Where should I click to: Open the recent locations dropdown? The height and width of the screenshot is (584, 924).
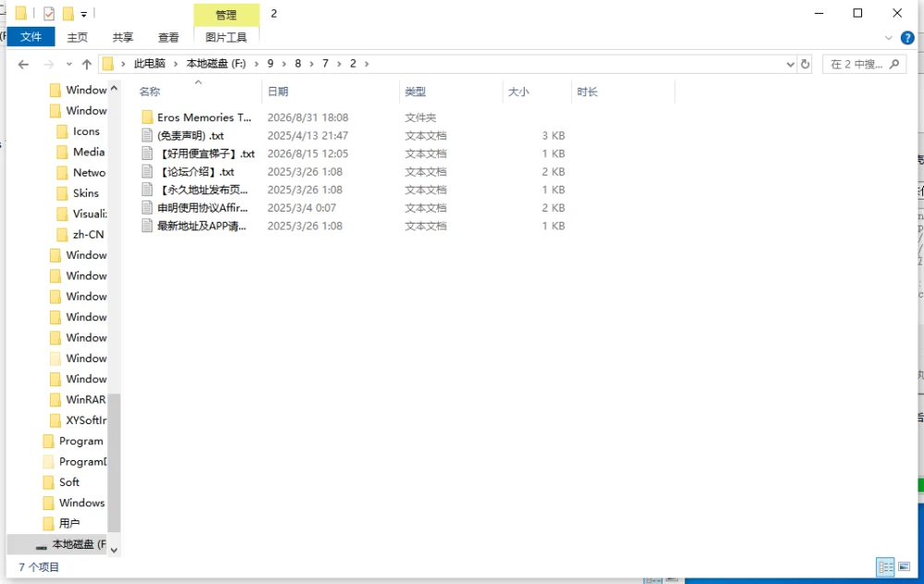[69, 65]
